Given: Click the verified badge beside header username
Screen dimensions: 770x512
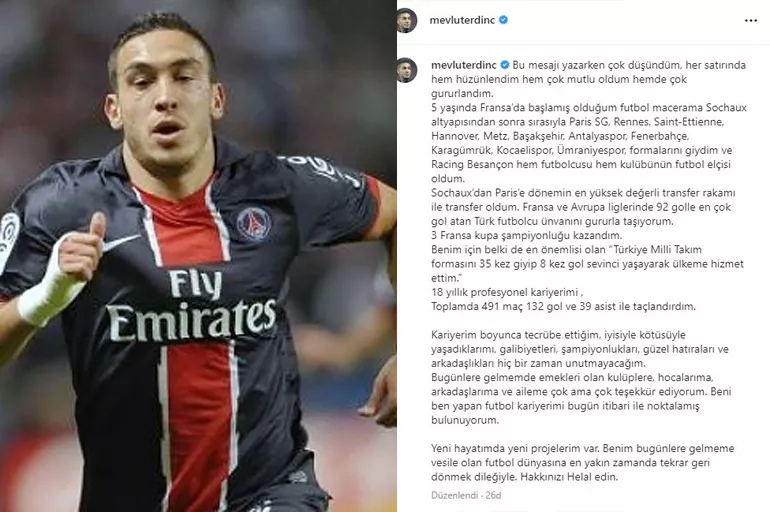Looking at the screenshot, I should (503, 20).
